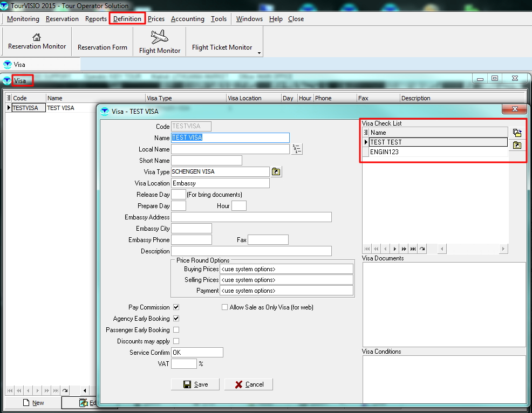Click the Save button
The height and width of the screenshot is (413, 532).
195,384
